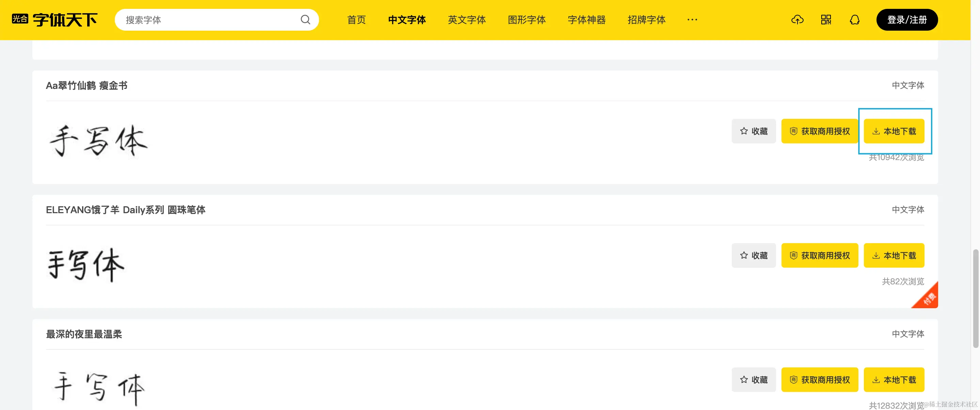This screenshot has width=980, height=410.
Task: Toggle 收藏 for 最深的夜里最温柔 font
Action: point(753,380)
